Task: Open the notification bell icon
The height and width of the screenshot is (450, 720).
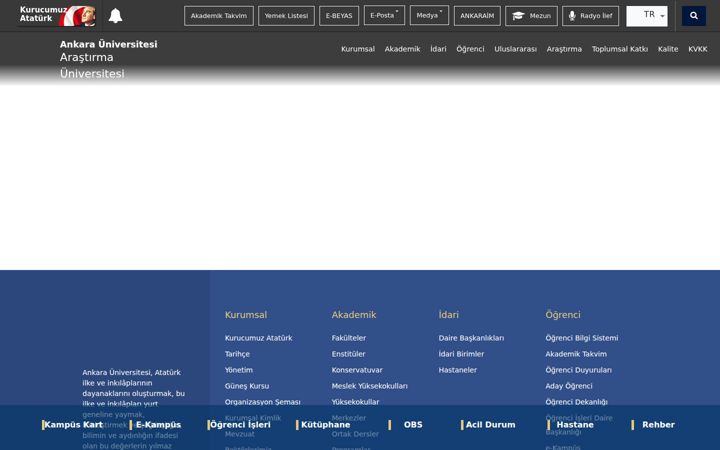Action: (x=115, y=16)
